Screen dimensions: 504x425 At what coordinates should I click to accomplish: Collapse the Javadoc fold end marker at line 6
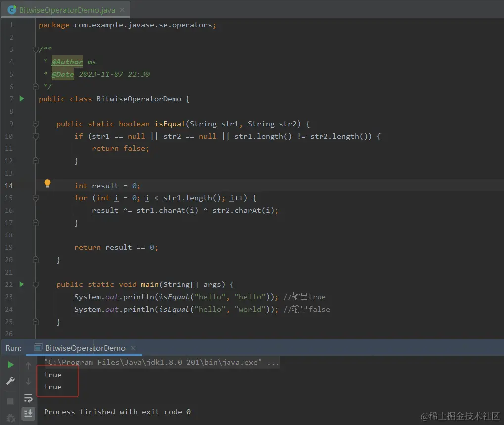pos(36,86)
